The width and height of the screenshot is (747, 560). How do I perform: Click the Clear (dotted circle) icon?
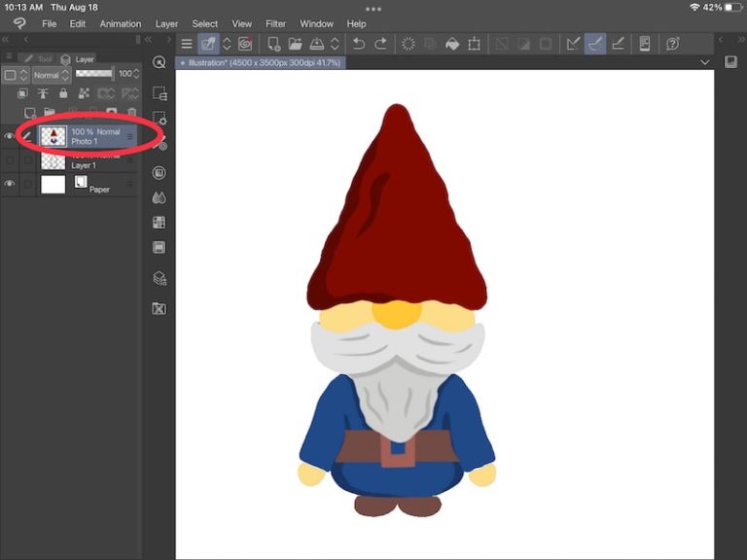click(409, 44)
